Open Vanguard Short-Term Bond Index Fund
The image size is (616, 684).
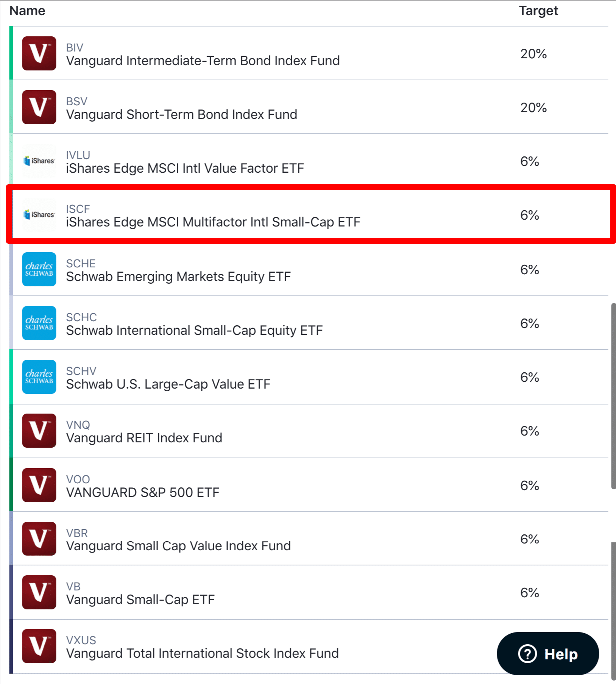point(309,107)
